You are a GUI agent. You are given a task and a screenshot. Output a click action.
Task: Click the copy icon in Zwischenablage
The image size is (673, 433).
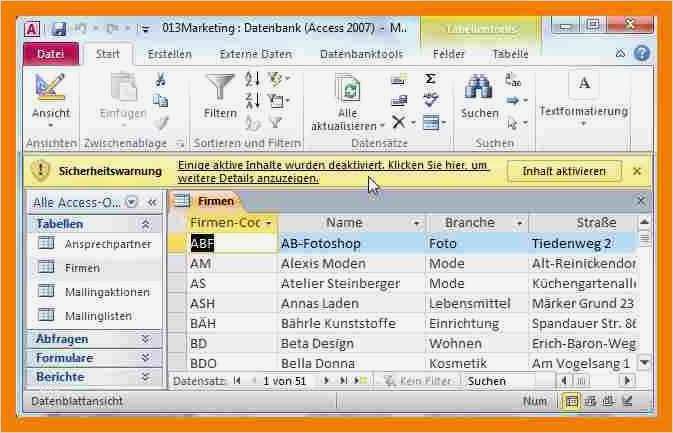161,101
